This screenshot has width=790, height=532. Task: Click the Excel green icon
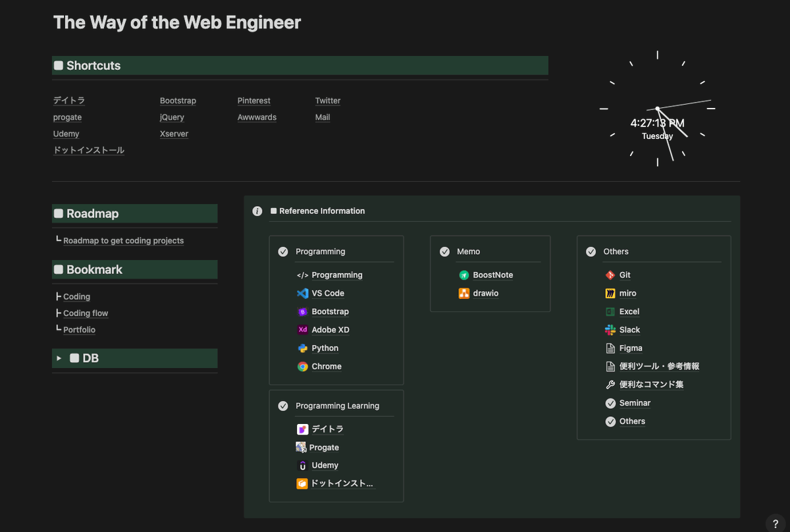(610, 312)
